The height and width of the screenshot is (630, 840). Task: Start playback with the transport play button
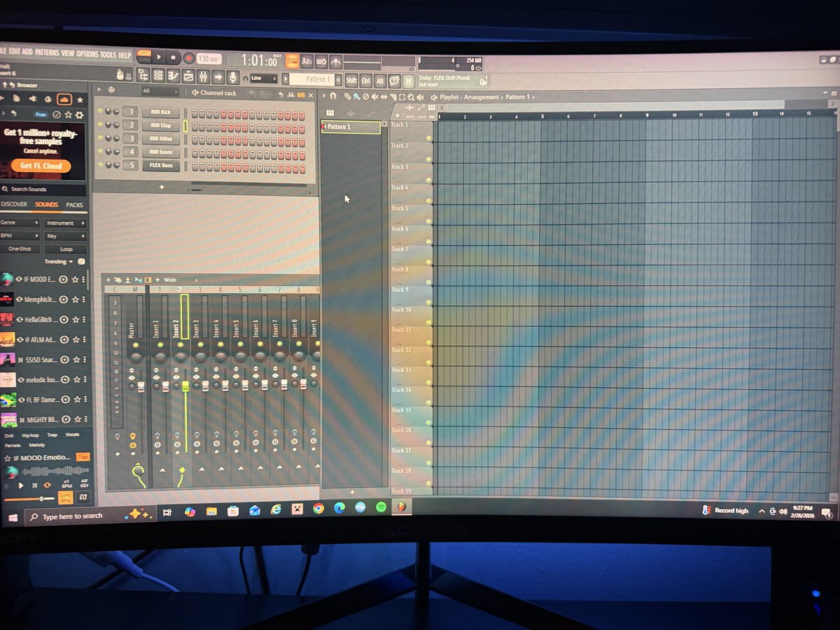click(159, 57)
